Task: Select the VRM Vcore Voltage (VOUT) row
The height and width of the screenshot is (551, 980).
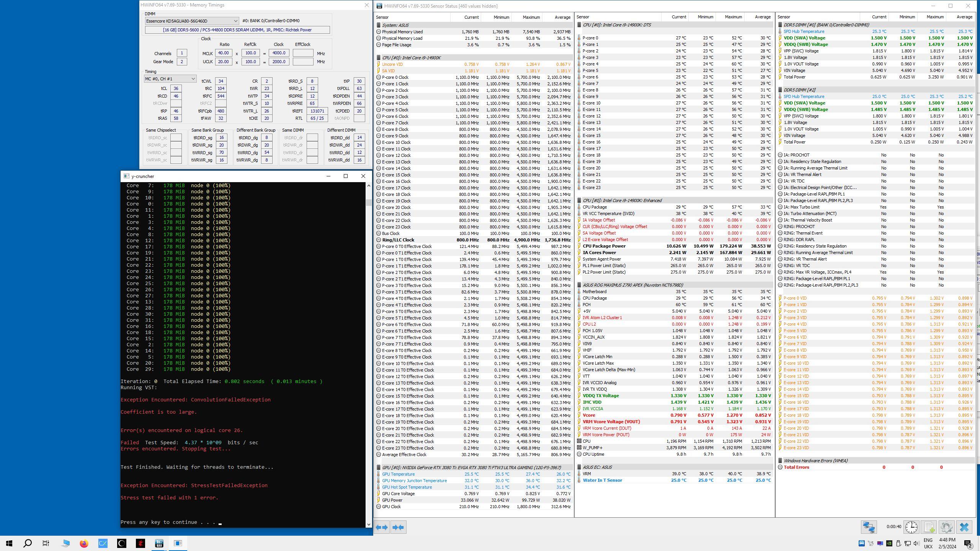Action: 675,422
